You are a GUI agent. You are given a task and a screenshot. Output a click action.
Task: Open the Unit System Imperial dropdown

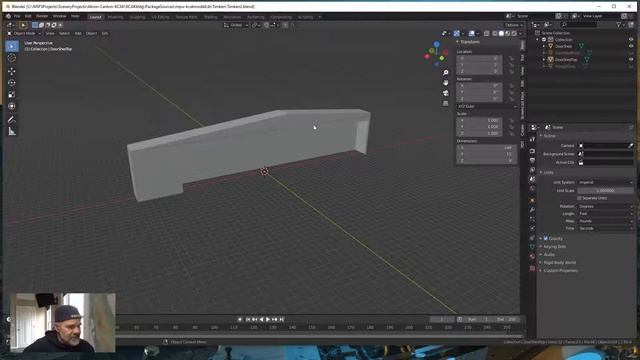pyautogui.click(x=605, y=182)
